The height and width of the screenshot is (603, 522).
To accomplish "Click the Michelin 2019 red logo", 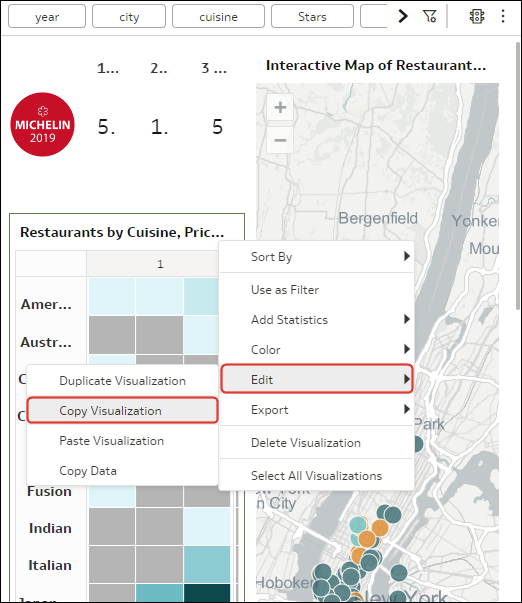I will tap(42, 124).
